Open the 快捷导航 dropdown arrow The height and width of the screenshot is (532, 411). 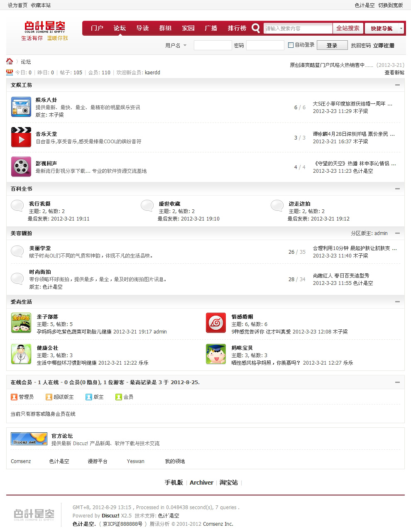pyautogui.click(x=401, y=28)
